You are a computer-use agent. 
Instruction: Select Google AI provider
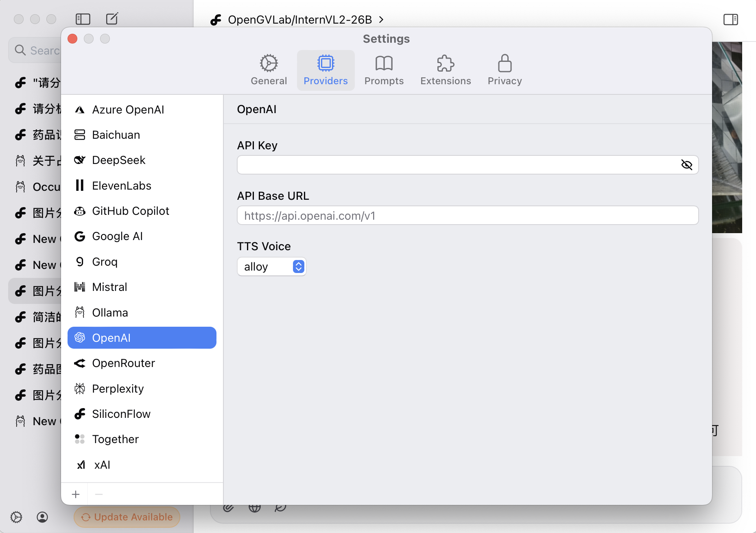[x=142, y=236]
